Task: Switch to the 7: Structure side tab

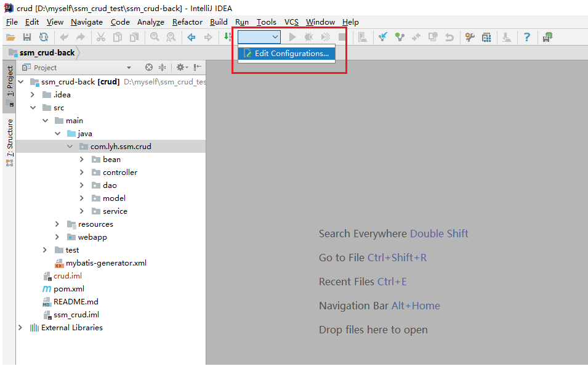Action: [10, 143]
